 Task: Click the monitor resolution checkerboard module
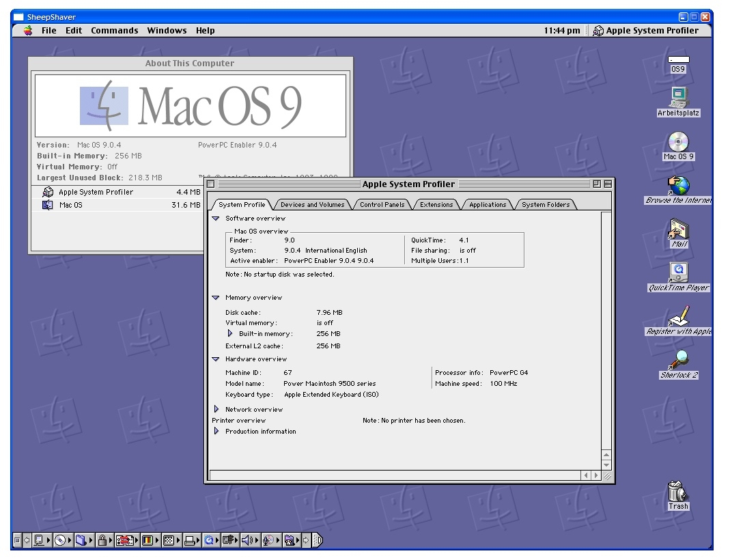171,540
